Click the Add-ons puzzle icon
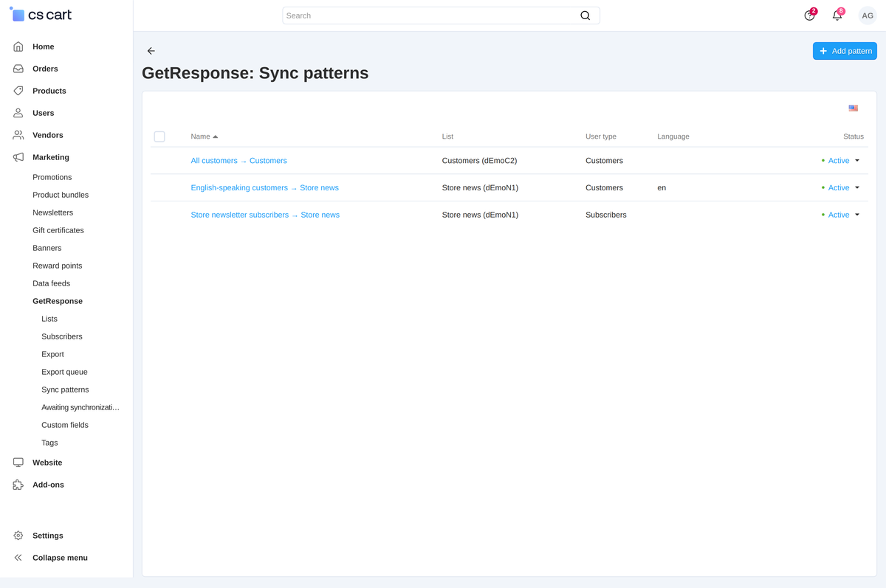The image size is (886, 588). coord(18,485)
